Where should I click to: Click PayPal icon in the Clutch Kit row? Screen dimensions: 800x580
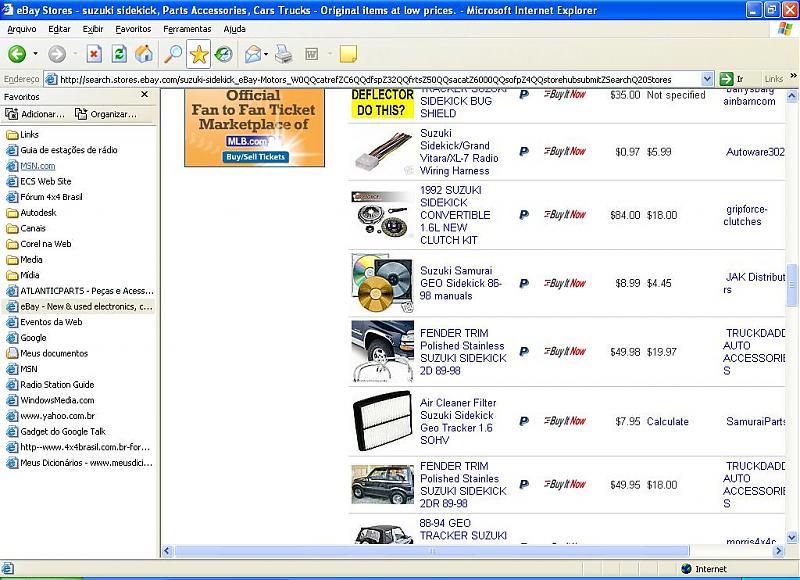[524, 215]
